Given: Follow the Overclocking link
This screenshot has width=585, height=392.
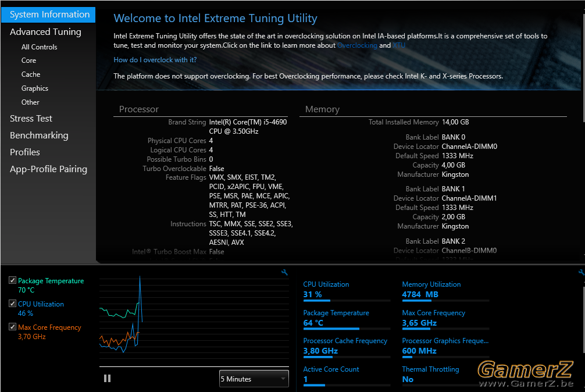Looking at the screenshot, I should [357, 45].
